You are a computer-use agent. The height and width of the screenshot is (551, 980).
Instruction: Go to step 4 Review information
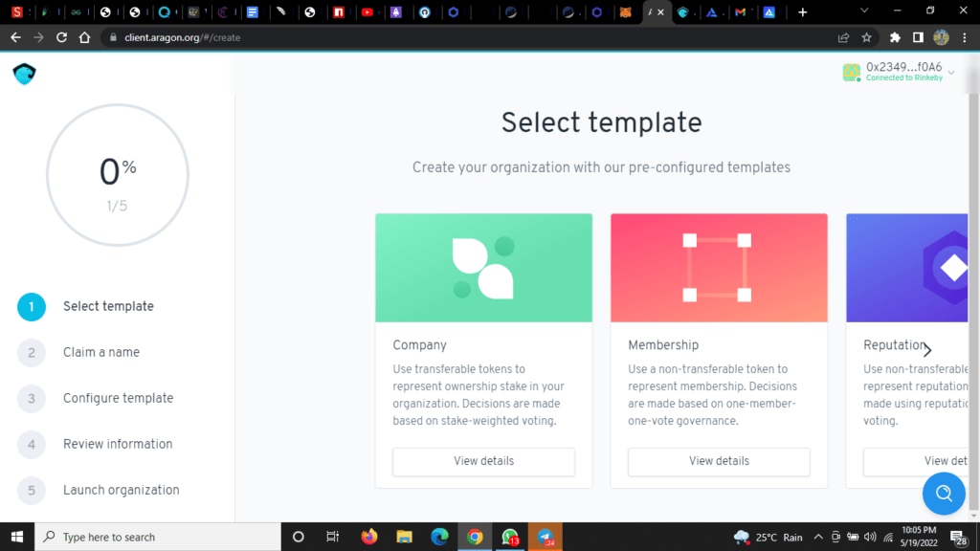(95, 445)
